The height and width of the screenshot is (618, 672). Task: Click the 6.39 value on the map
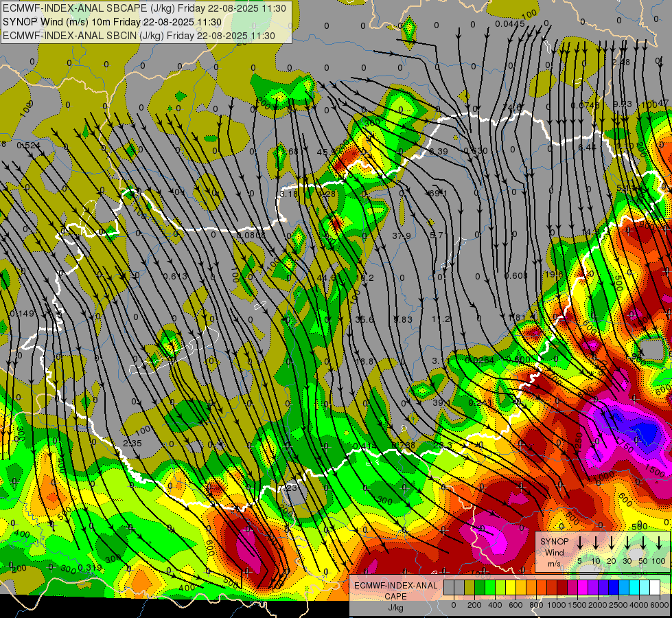(x=439, y=151)
